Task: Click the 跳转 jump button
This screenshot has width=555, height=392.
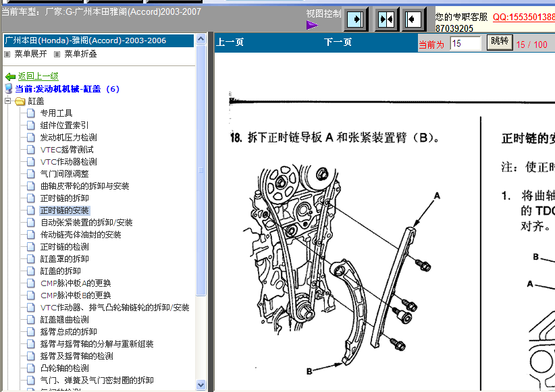Action: coord(500,42)
